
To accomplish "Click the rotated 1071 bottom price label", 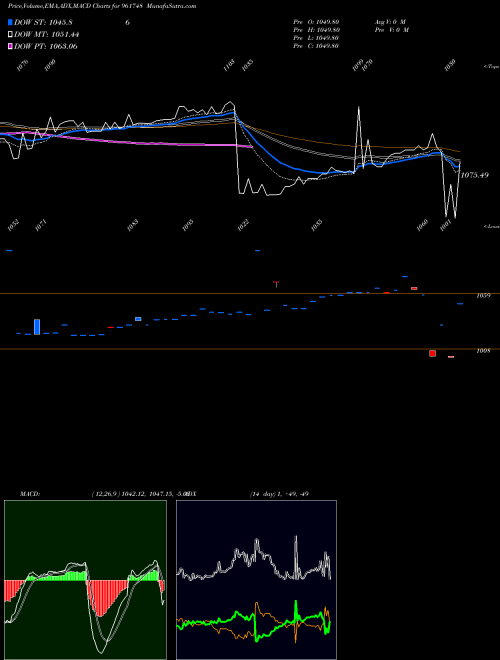I will [x=40, y=226].
